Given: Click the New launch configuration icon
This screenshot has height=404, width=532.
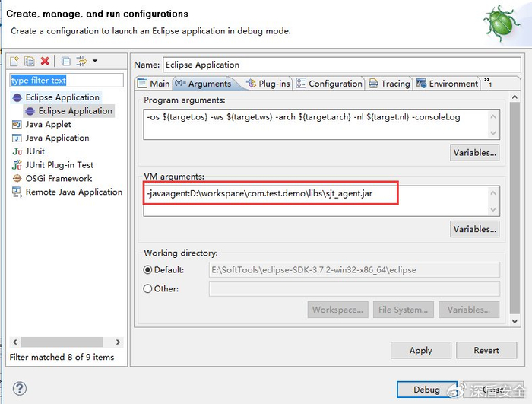Looking at the screenshot, I should (x=14, y=61).
